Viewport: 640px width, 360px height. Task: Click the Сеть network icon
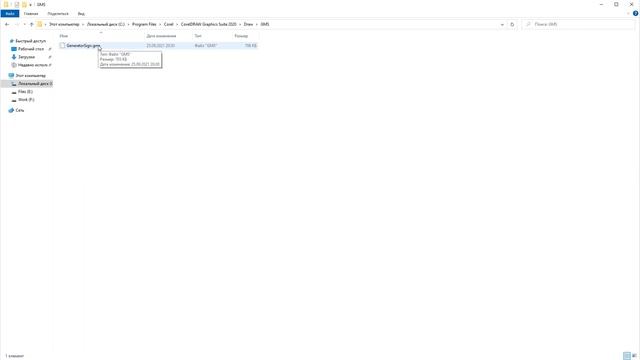(x=11, y=110)
